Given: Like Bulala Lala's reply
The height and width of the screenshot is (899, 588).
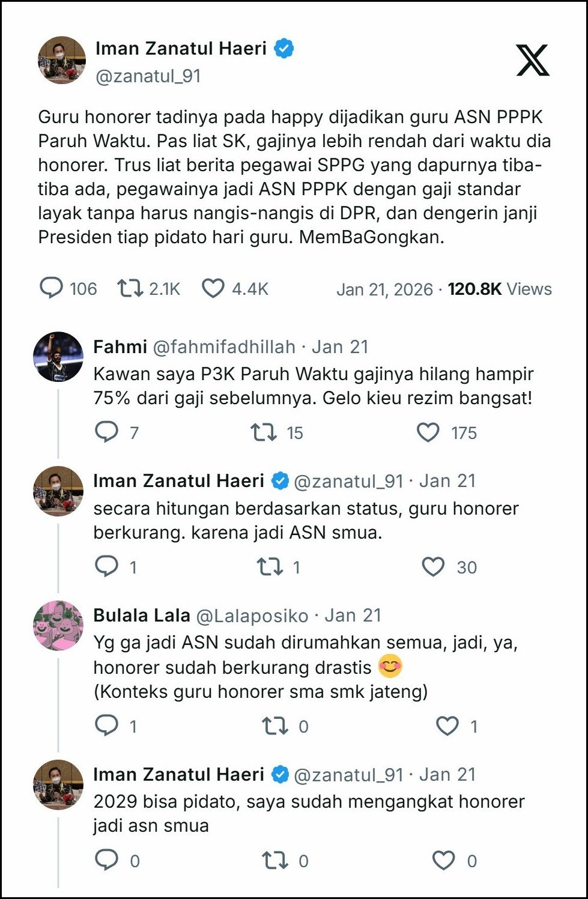Looking at the screenshot, I should 447,725.
